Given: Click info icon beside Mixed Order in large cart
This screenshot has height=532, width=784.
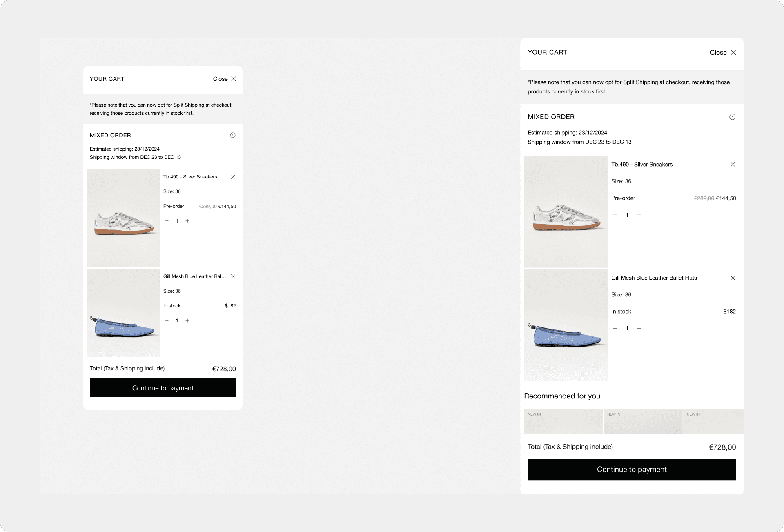Looking at the screenshot, I should point(732,117).
